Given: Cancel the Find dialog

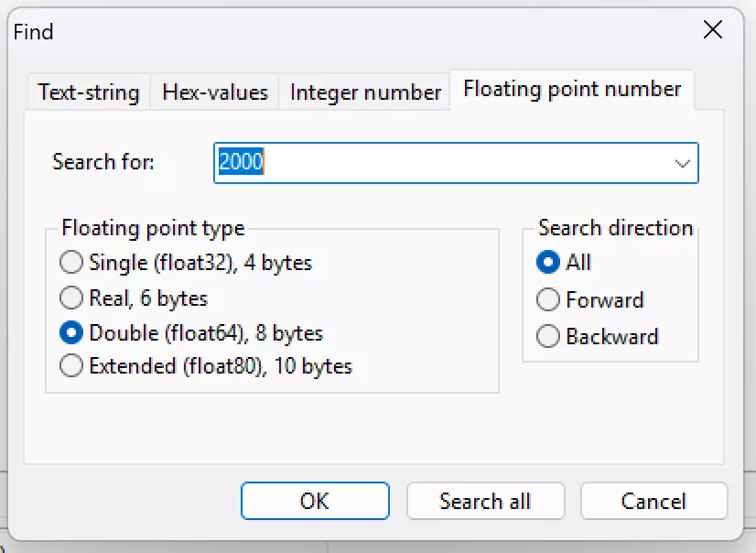Looking at the screenshot, I should pos(653,501).
